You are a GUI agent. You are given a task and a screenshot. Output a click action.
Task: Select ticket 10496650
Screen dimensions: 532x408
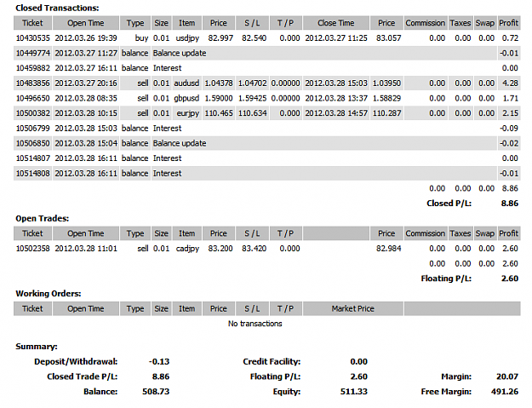point(33,98)
